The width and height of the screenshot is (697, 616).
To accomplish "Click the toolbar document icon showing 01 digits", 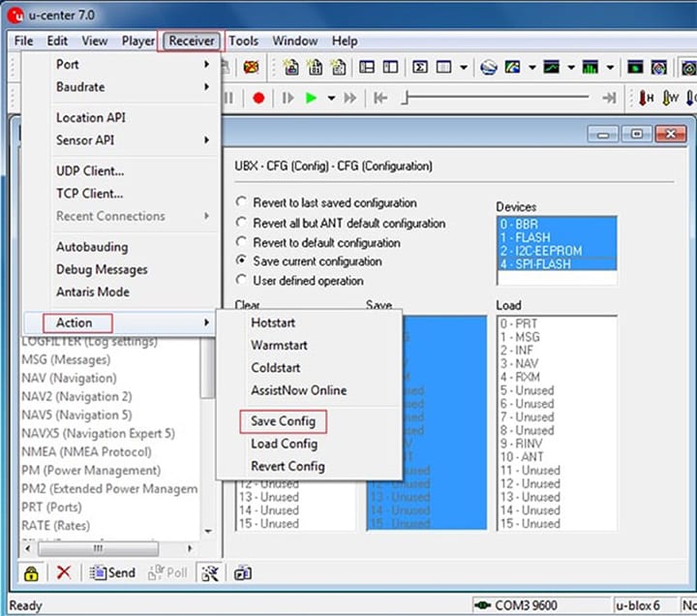I will 316,67.
